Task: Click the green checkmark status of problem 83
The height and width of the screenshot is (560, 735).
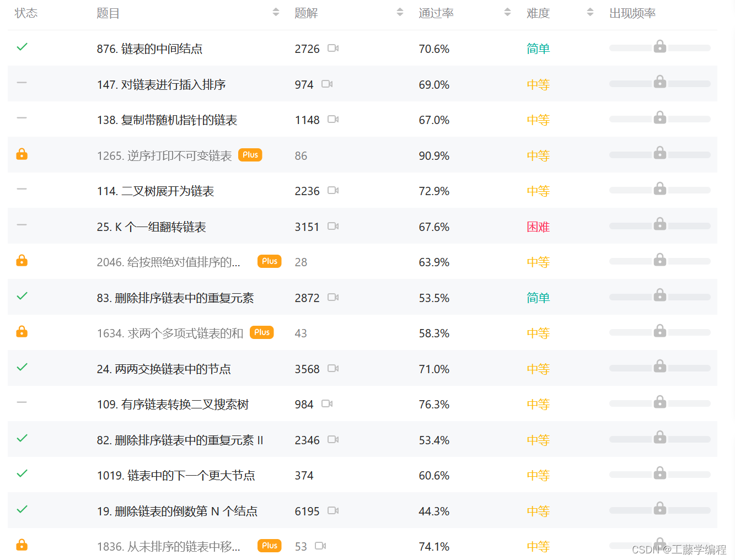Action: point(22,296)
